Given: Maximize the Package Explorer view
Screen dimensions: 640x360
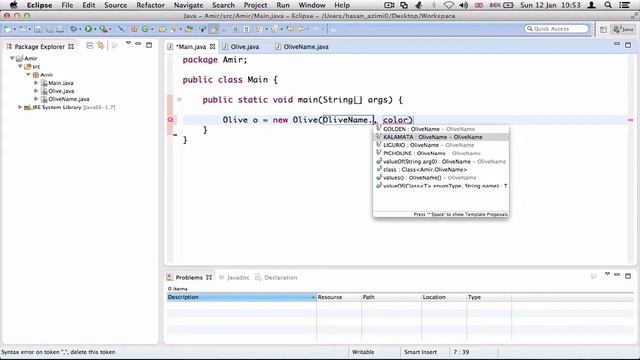Looking at the screenshot, I should tap(149, 45).
